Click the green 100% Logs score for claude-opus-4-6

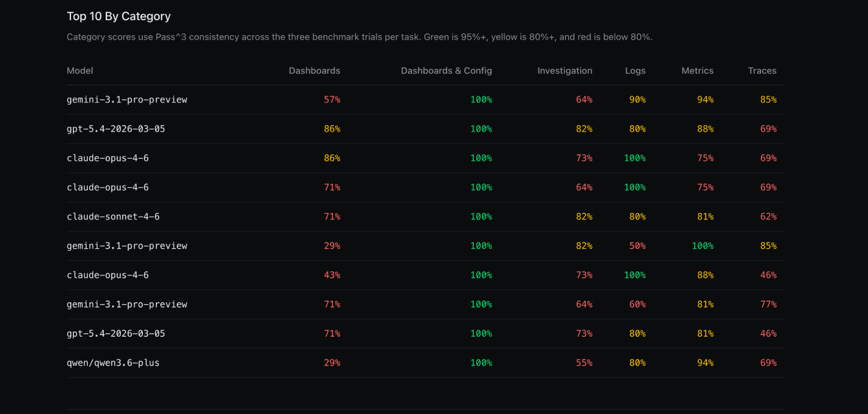click(634, 158)
